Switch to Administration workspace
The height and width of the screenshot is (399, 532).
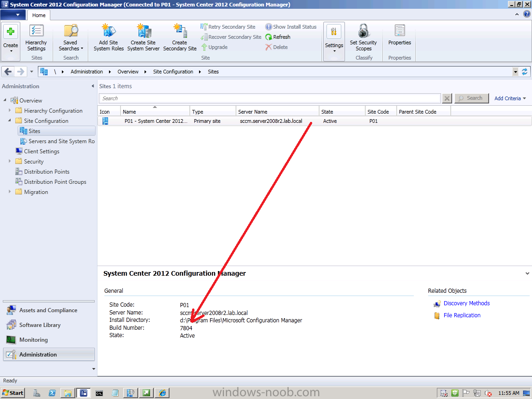click(49, 355)
